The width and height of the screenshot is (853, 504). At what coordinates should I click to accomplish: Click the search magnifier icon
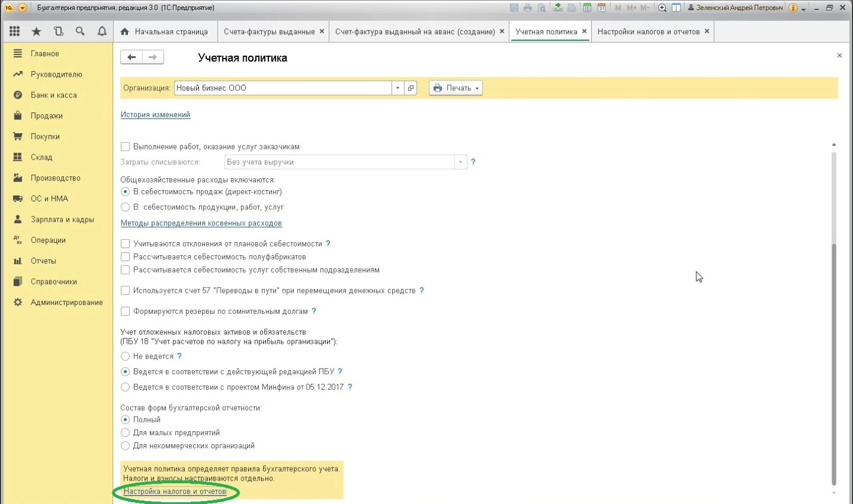click(80, 31)
